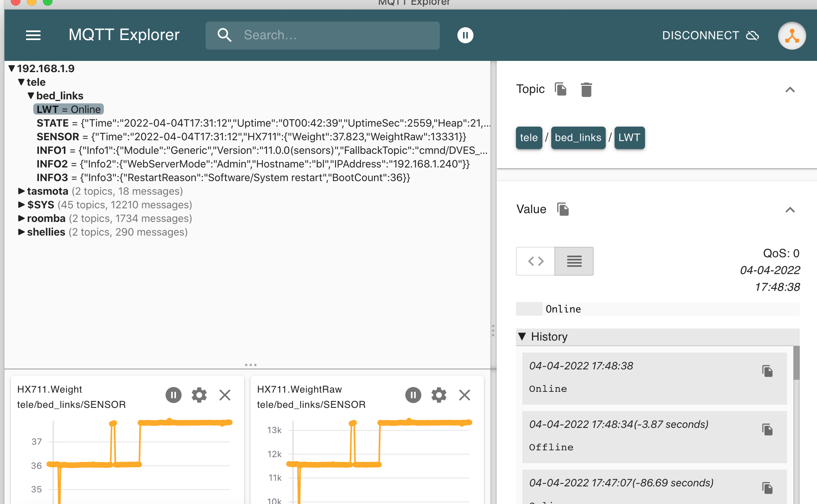Select the bed_links breadcrumb chip
Image resolution: width=817 pixels, height=504 pixels.
pos(578,138)
